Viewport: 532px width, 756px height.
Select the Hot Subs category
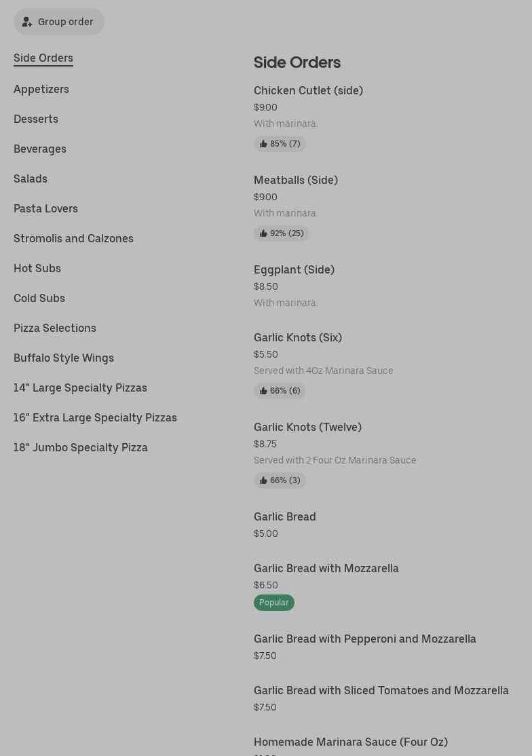point(37,269)
